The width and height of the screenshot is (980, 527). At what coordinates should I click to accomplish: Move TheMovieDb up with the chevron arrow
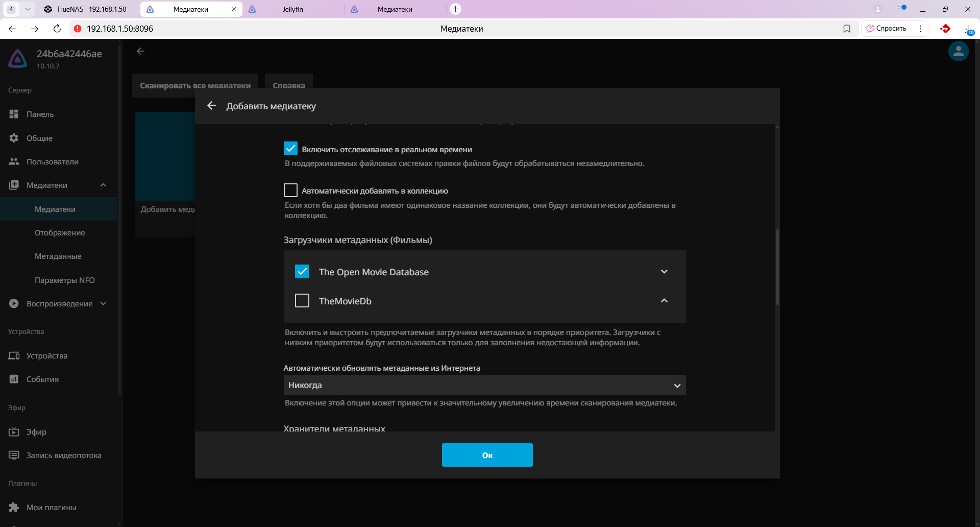point(664,301)
